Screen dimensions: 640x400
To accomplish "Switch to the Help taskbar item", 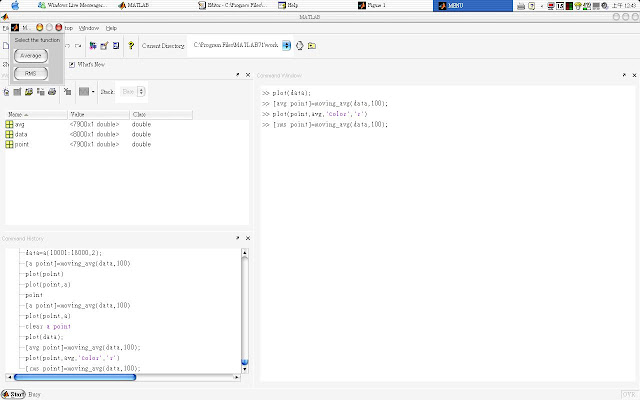I will pyautogui.click(x=288, y=5).
